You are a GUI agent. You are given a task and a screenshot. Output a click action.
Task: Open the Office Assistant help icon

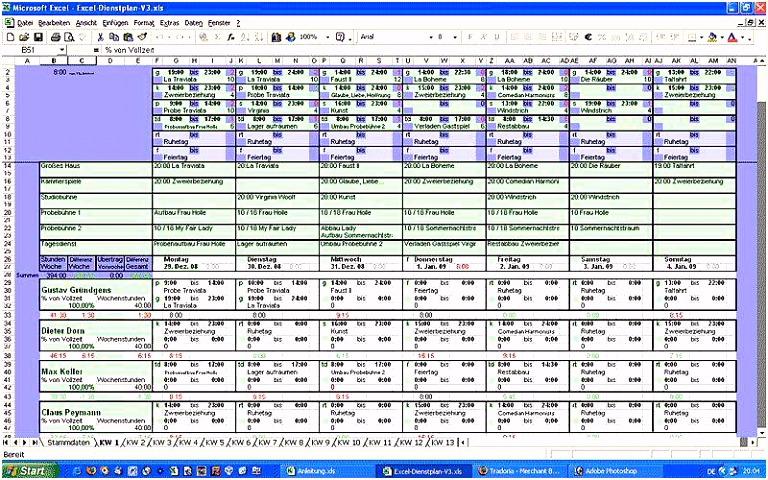click(x=340, y=37)
